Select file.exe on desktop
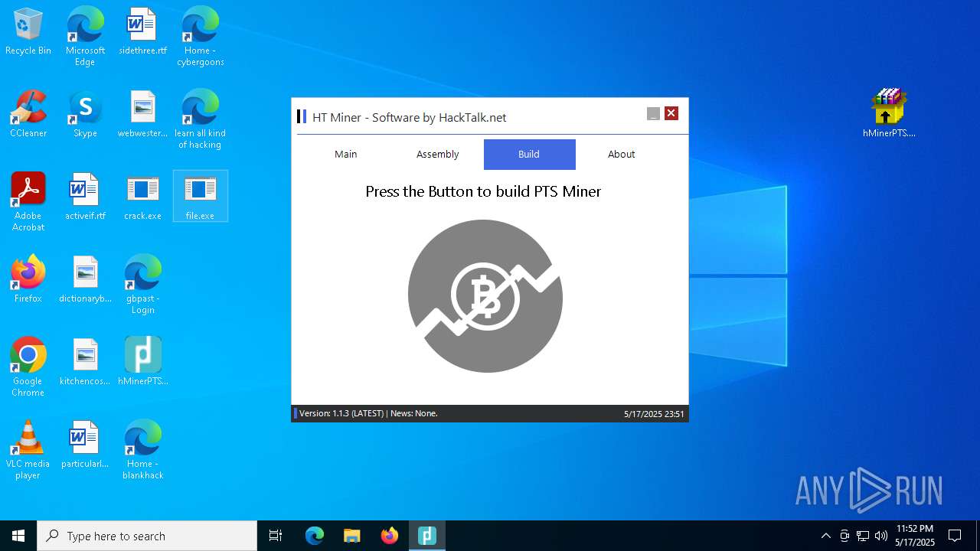Viewport: 980px width, 551px height. click(201, 197)
